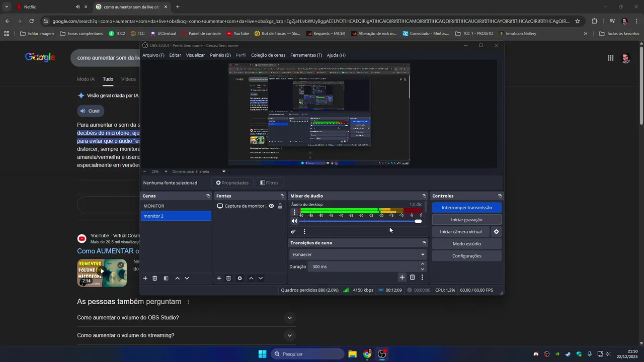The image size is (644, 362).
Task: Open Visualizar menu in OBS
Action: tap(195, 55)
